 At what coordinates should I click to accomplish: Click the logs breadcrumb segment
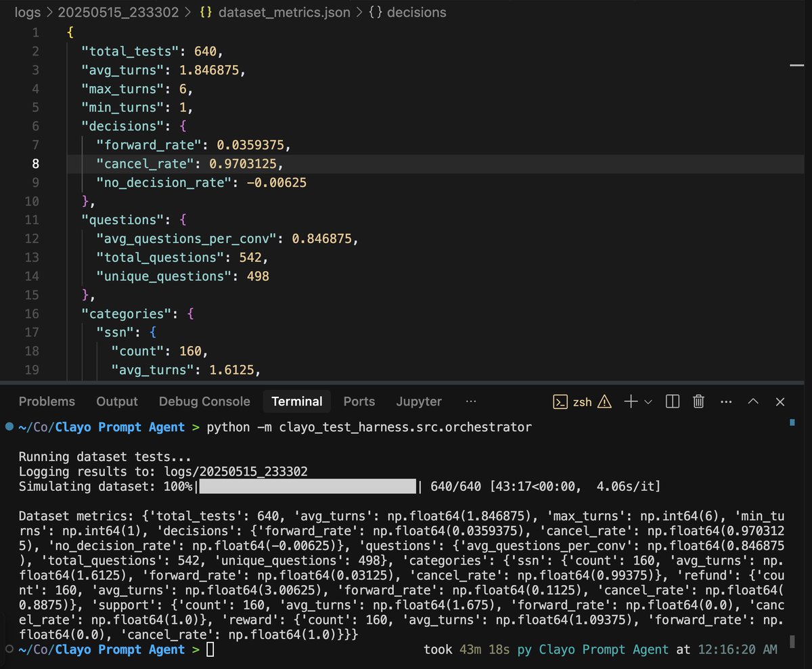click(x=28, y=12)
